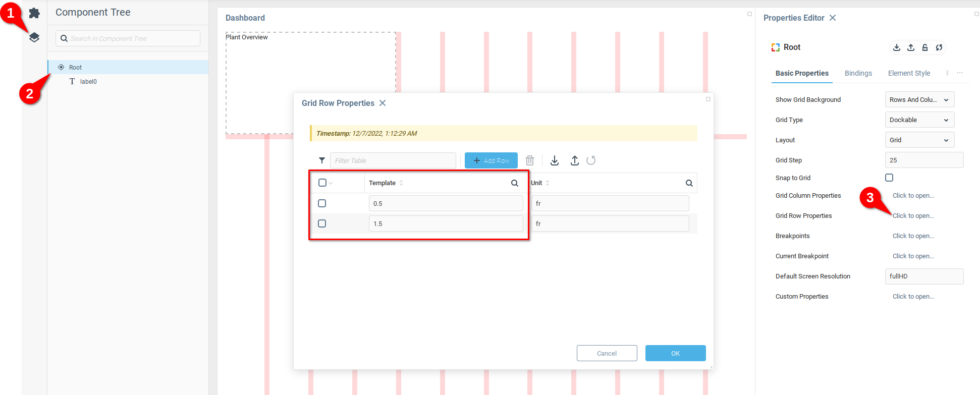Edit the Default Screen Resolution field

tap(924, 276)
